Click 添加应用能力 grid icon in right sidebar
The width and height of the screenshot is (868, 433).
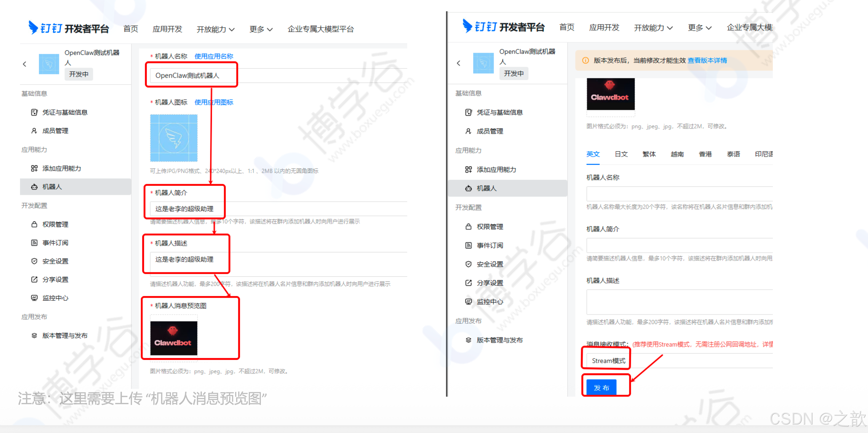[x=468, y=170]
